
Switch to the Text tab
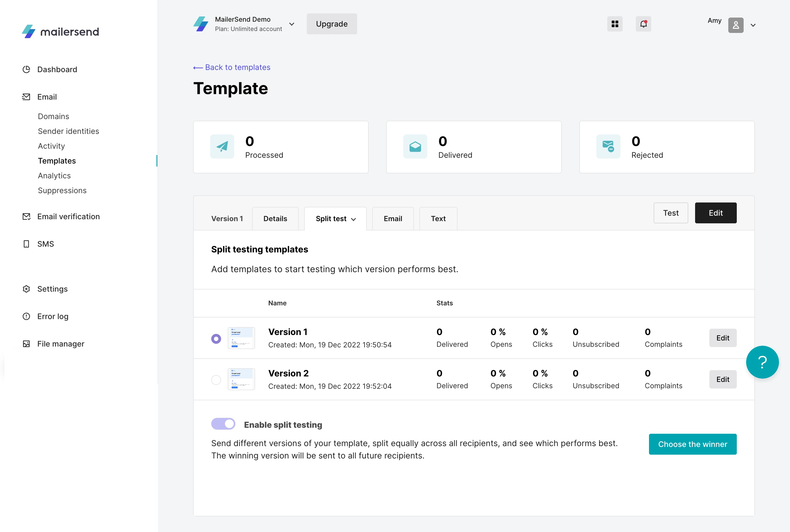tap(438, 219)
